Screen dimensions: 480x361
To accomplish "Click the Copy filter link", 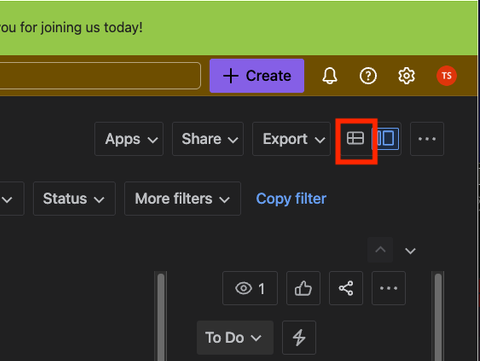I will pyautogui.click(x=291, y=199).
